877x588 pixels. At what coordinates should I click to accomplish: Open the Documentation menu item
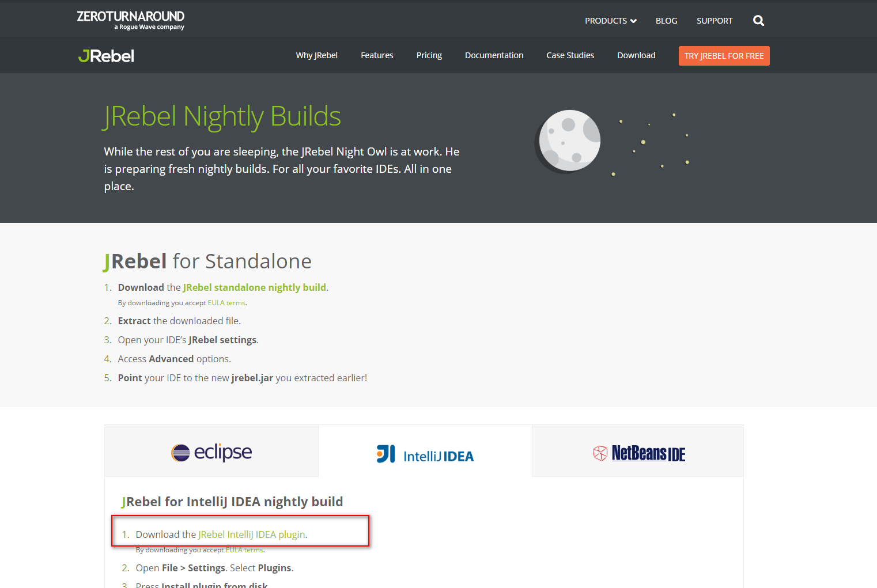point(494,55)
